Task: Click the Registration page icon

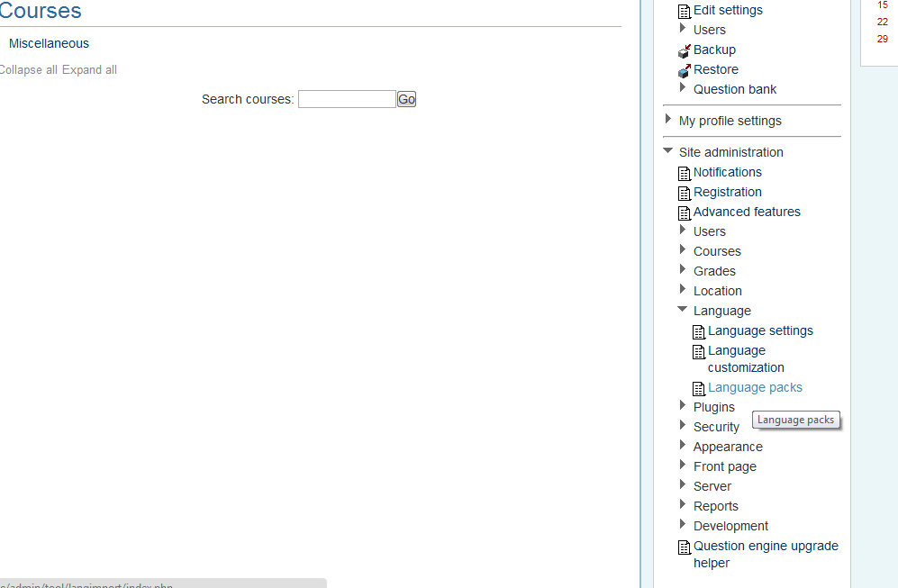Action: click(x=684, y=192)
